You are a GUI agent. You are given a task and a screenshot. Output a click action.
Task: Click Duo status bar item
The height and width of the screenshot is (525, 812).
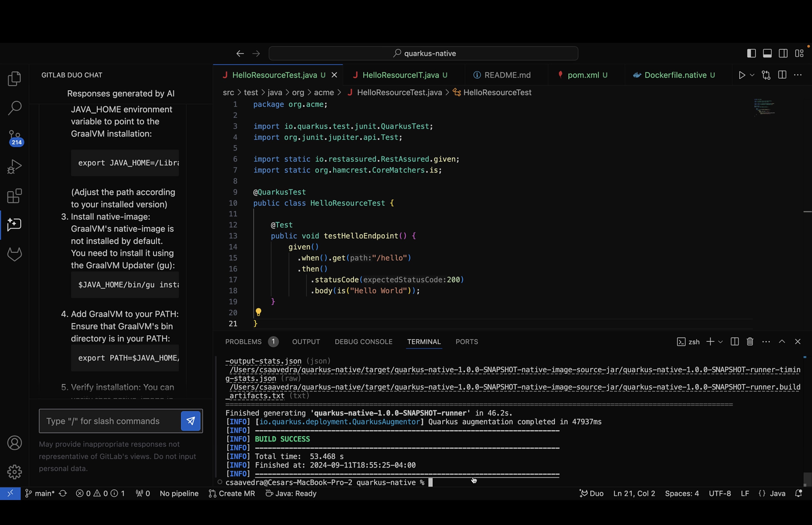point(591,493)
